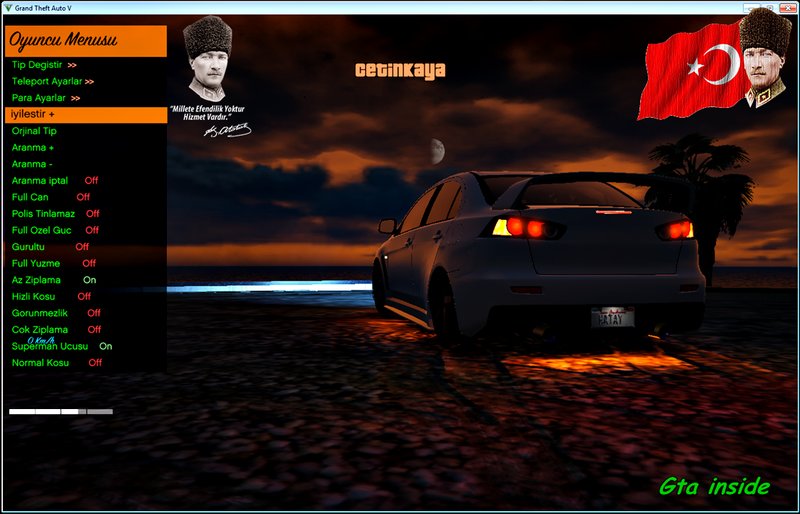Disable Az Ziplama option

click(x=54, y=280)
